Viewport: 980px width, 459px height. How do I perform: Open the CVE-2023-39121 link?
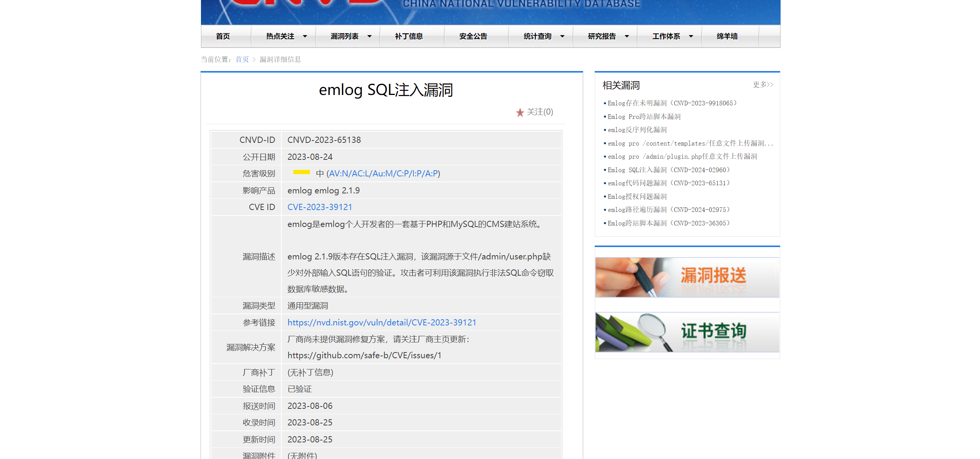(320, 207)
